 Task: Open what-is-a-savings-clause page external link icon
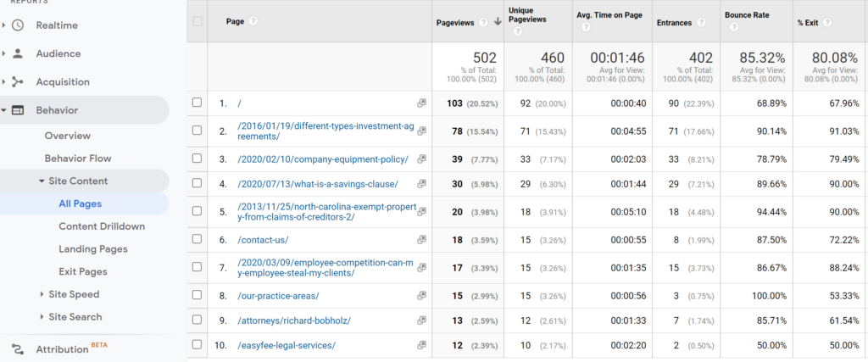422,184
